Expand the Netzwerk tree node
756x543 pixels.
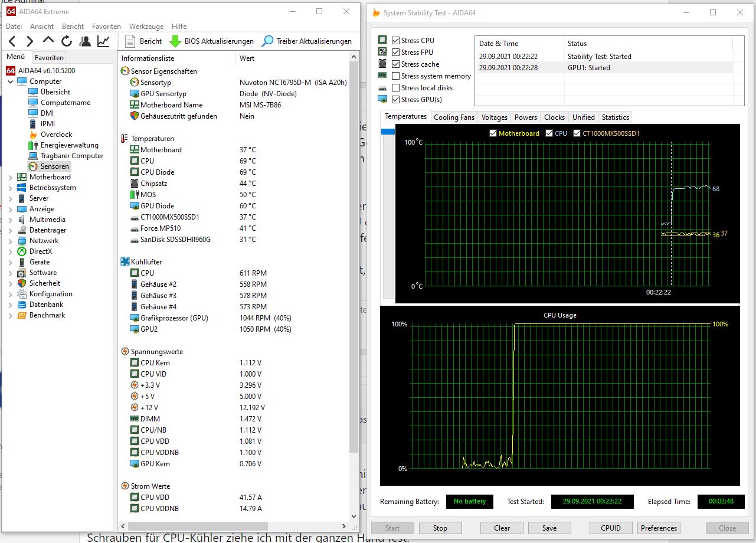pyautogui.click(x=11, y=241)
